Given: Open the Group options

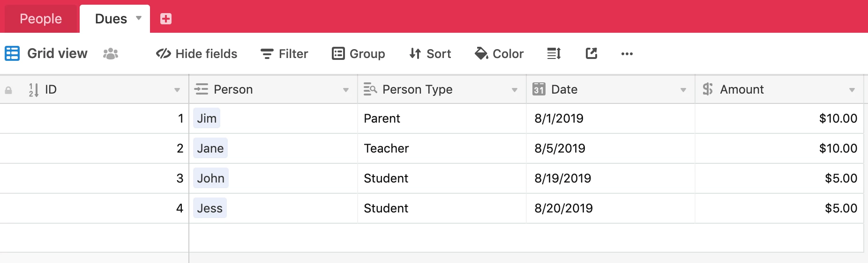Looking at the screenshot, I should (359, 54).
